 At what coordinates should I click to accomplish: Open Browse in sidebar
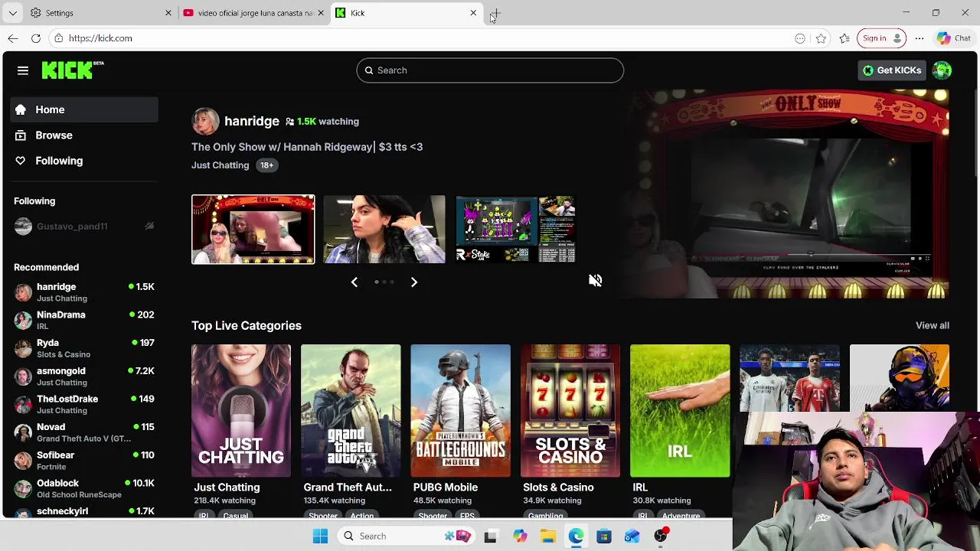point(84,135)
